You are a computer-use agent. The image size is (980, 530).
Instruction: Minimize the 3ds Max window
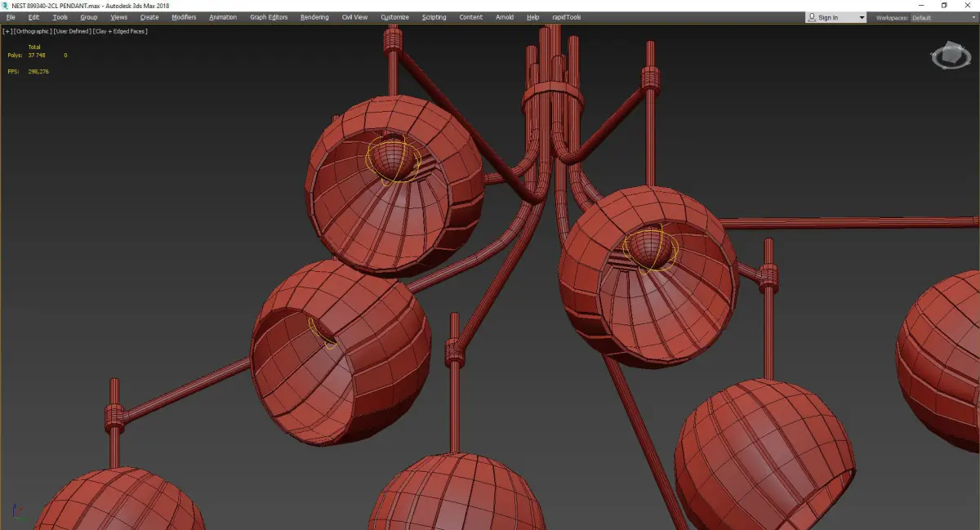pos(922,6)
